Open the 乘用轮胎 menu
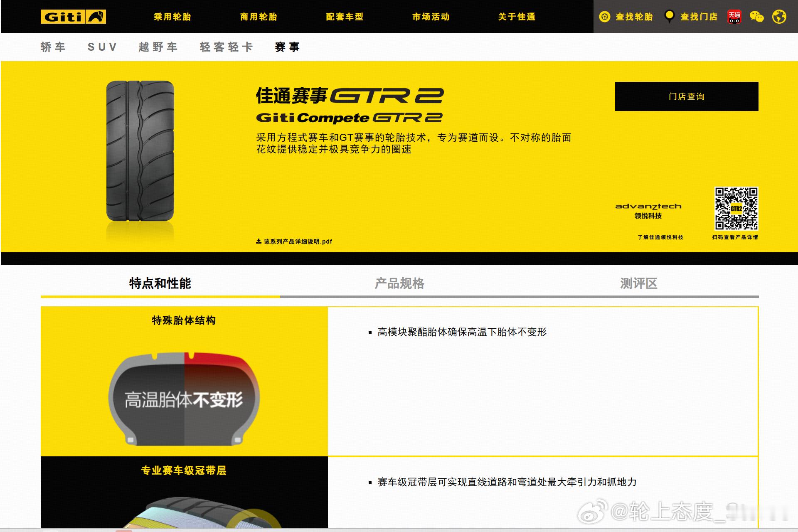 coord(172,17)
